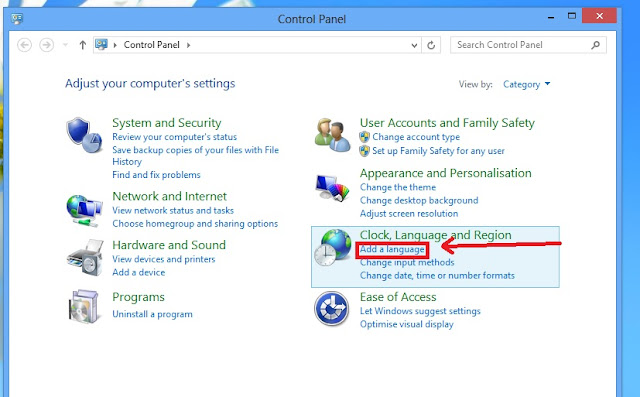Click the System and Security shield icon
Screen dimensions: 640x397
click(84, 135)
